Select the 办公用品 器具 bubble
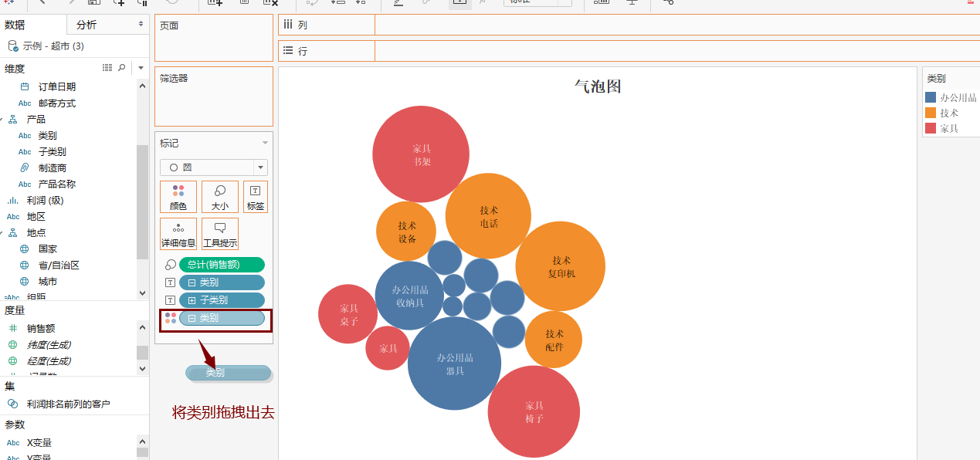The height and width of the screenshot is (460, 980). (x=454, y=364)
